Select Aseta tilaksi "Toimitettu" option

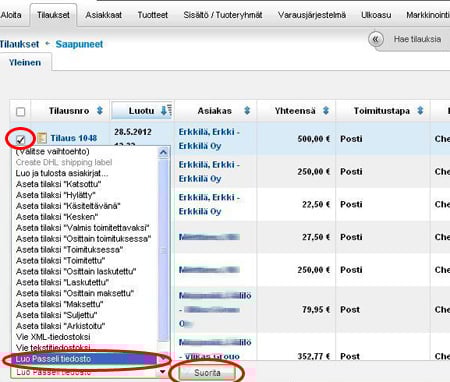coord(61,261)
